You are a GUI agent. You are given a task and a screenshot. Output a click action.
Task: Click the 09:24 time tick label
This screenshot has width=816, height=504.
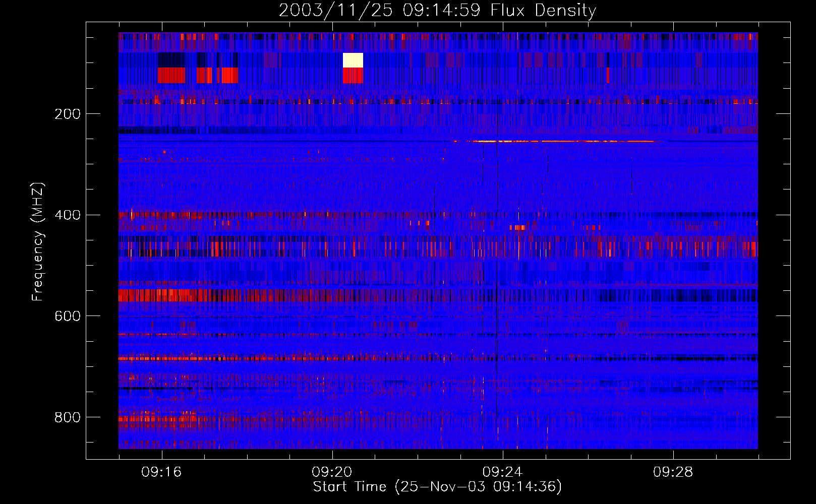[x=503, y=472]
